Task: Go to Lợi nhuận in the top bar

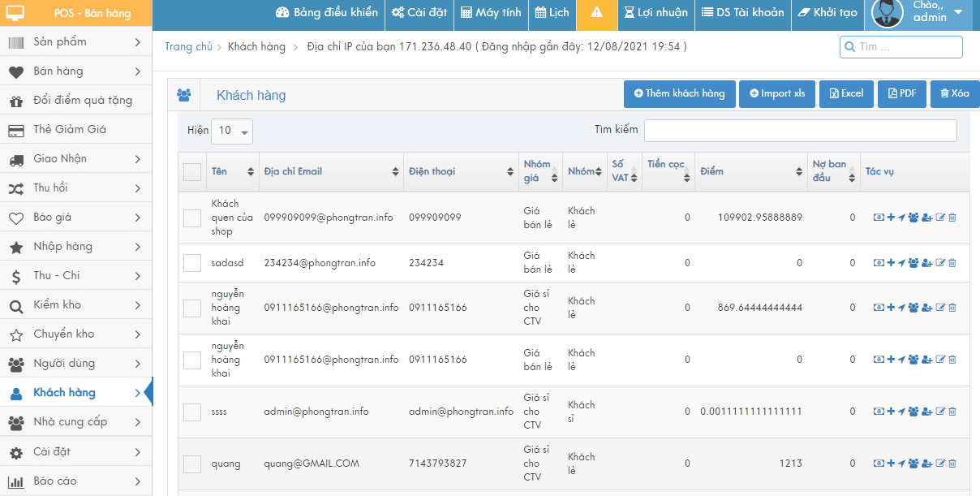Action: click(655, 13)
